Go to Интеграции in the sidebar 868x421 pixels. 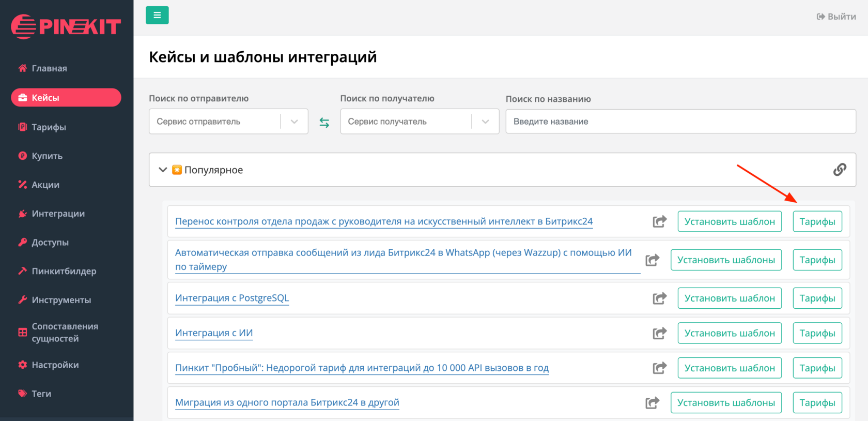tap(58, 214)
